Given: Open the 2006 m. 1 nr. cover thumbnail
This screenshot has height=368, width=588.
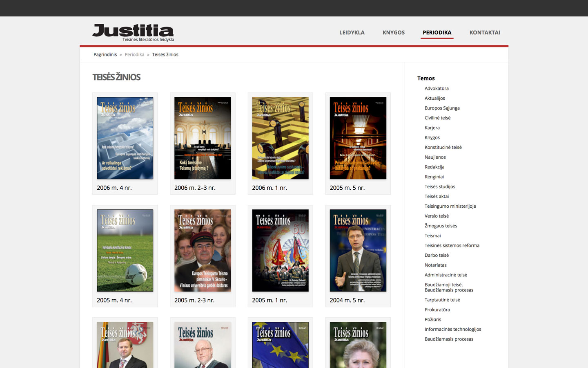Looking at the screenshot, I should pos(280,138).
